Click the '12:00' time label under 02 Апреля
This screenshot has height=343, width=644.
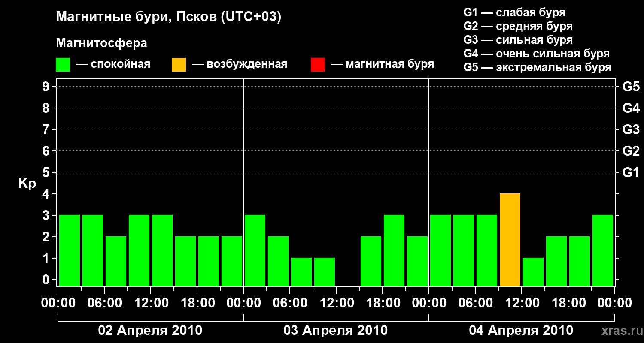pyautogui.click(x=151, y=303)
